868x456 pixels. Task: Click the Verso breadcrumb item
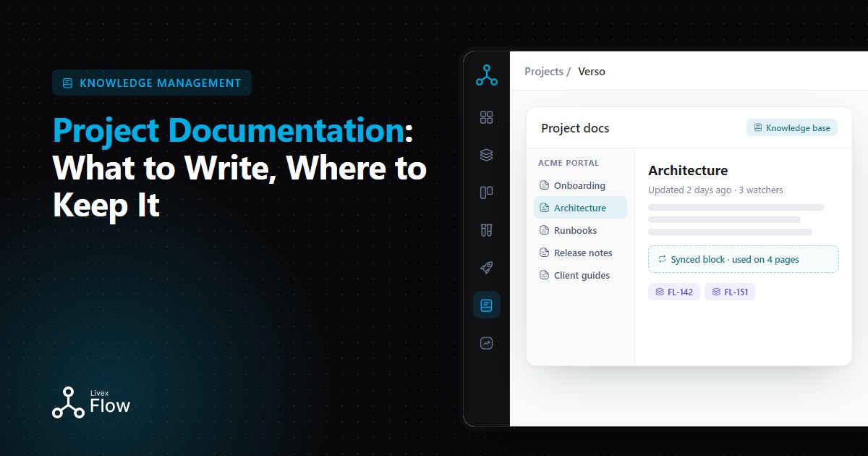pyautogui.click(x=592, y=72)
